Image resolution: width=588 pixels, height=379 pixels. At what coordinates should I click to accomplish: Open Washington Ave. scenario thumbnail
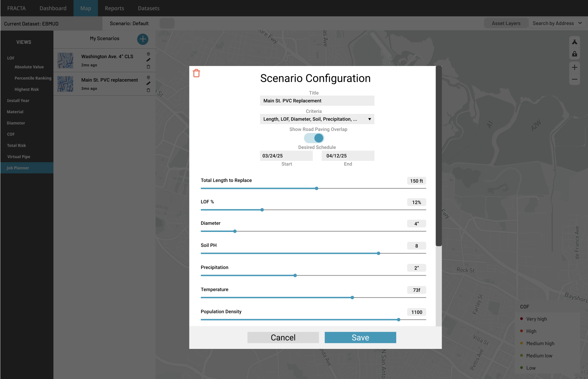point(65,61)
